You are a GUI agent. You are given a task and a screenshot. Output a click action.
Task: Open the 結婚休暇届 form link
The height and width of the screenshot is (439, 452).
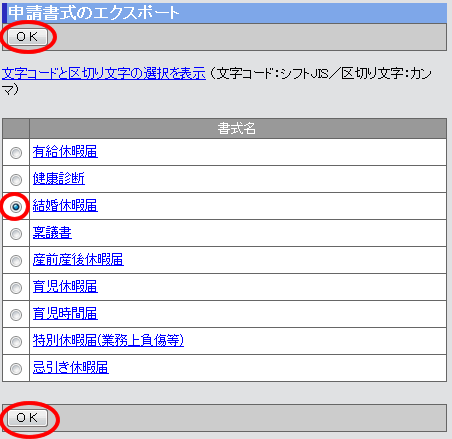(x=65, y=206)
